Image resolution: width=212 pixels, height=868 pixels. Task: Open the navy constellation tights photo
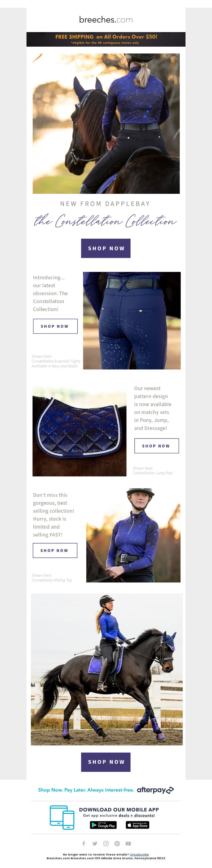point(132,321)
